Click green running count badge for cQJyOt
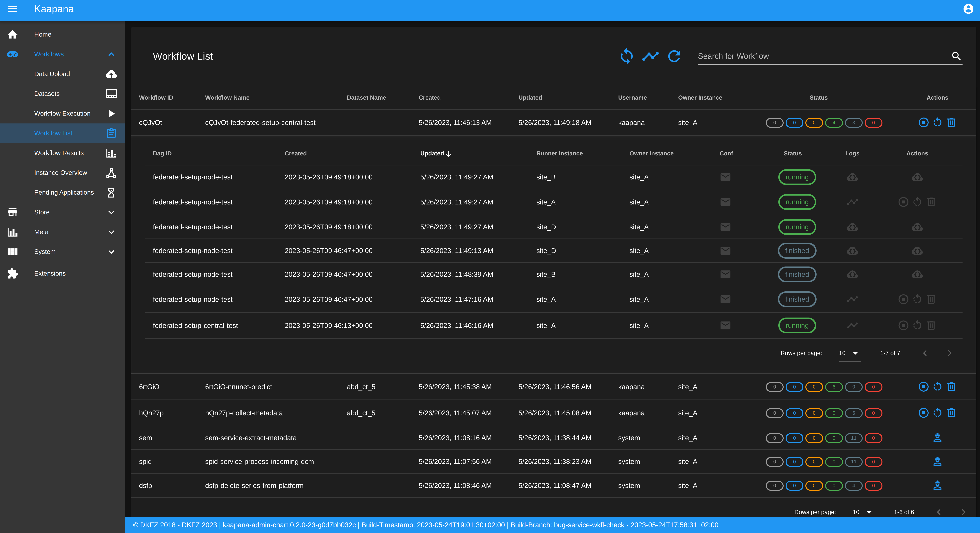 pos(834,123)
